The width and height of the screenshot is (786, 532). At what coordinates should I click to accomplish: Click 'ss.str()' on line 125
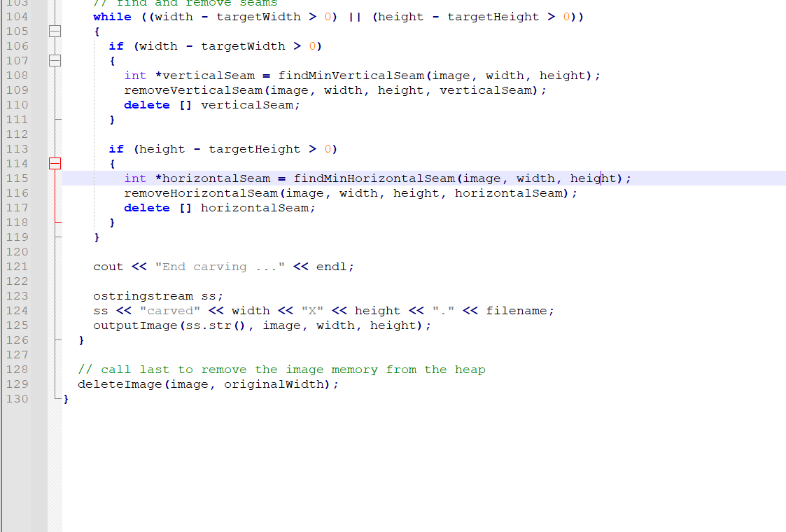(x=216, y=325)
